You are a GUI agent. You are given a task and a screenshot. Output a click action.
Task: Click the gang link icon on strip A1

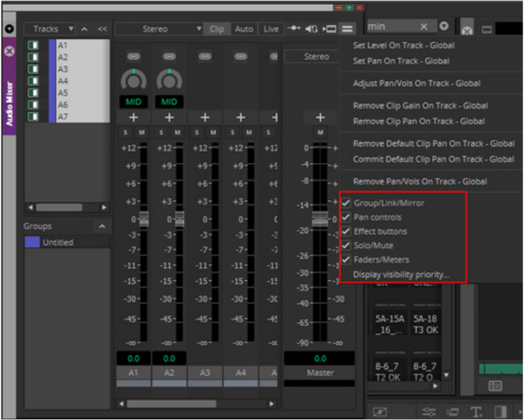pyautogui.click(x=133, y=56)
